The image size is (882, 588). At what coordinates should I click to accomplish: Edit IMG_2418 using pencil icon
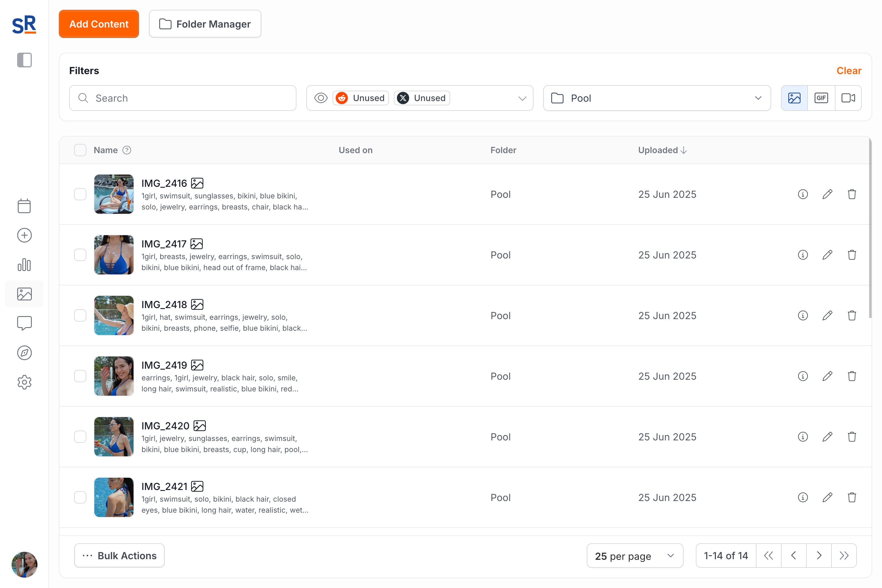827,315
